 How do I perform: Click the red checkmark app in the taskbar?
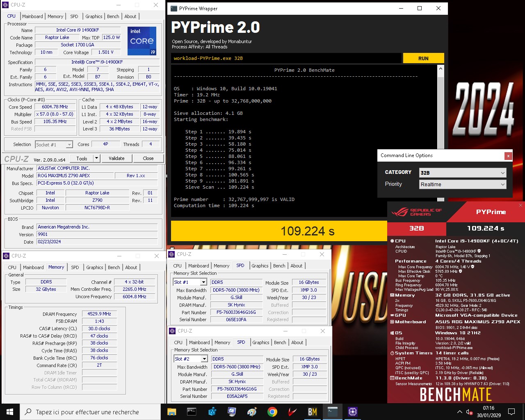(x=292, y=412)
